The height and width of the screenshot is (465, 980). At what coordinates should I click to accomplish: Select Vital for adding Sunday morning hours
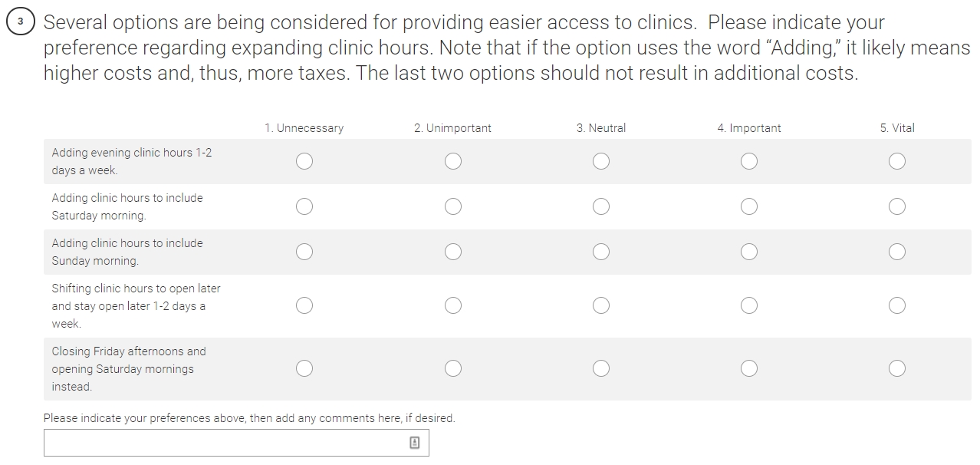897,252
